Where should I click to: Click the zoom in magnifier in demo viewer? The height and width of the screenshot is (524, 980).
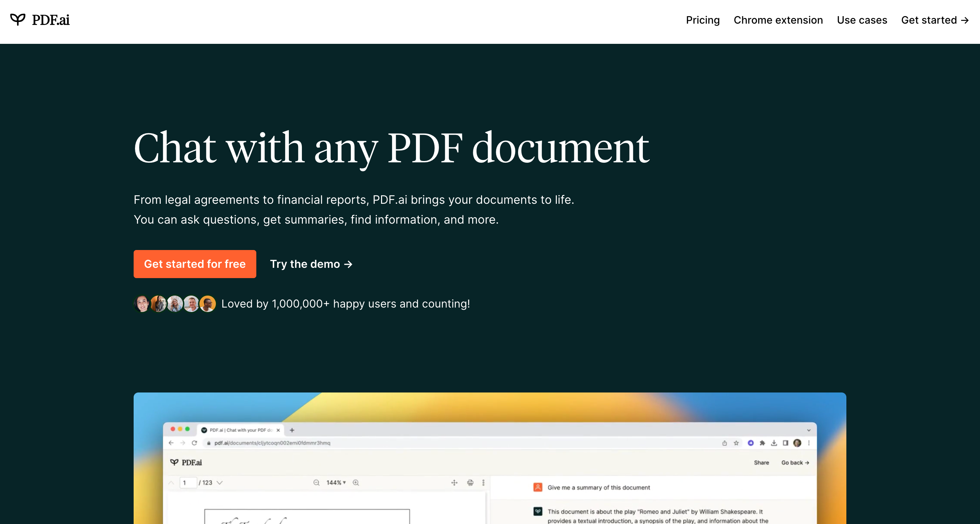356,483
